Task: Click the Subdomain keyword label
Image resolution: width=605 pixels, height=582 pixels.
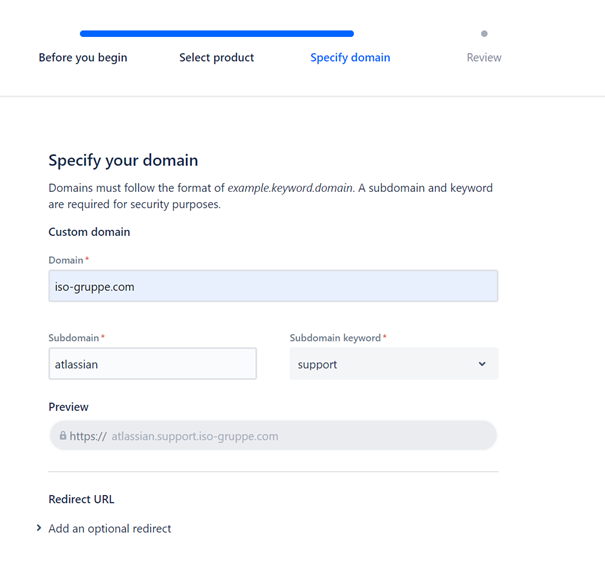Action: [x=335, y=338]
